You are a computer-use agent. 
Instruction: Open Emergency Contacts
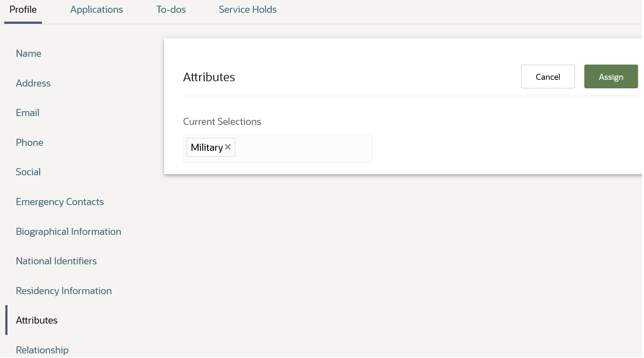[x=60, y=202]
